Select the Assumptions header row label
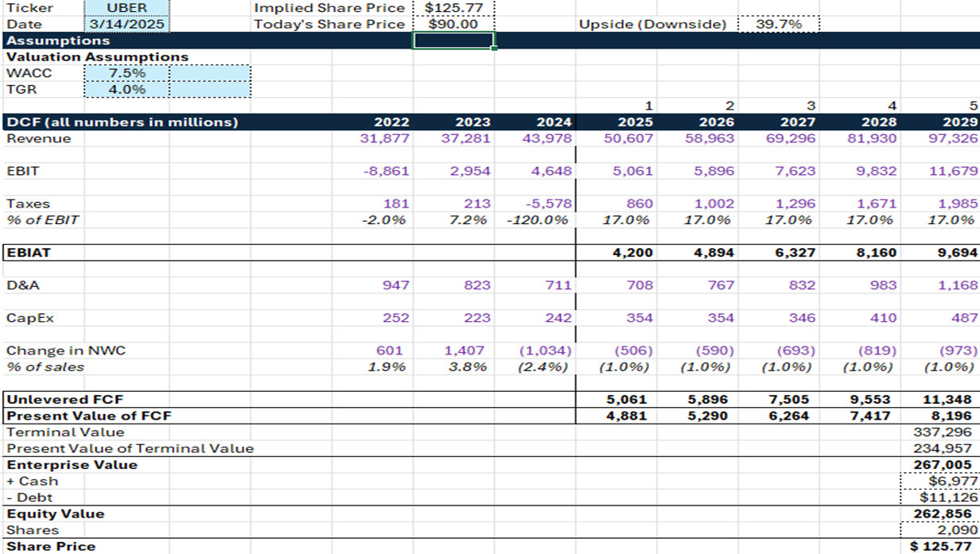Viewport: 980px width, 554px height. pyautogui.click(x=58, y=41)
